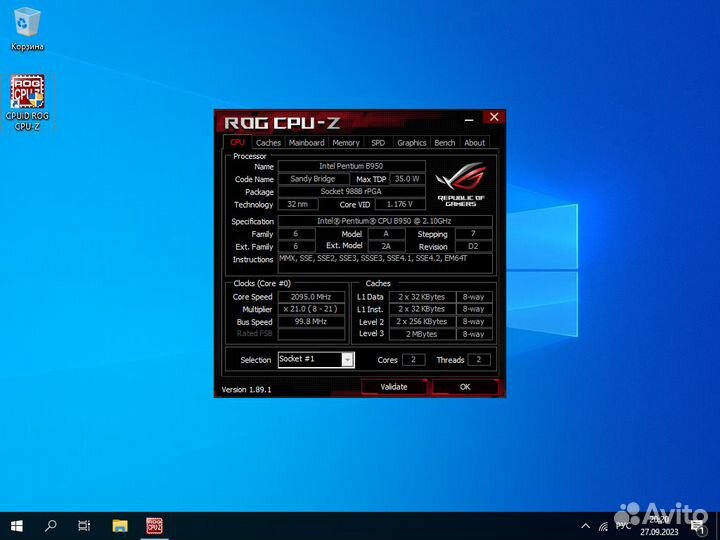
Task: Close the ROG CPU-Z window
Action: pyautogui.click(x=494, y=117)
